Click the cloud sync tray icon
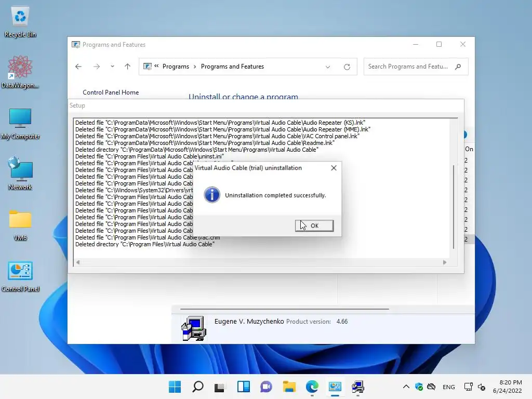Viewport: 532px width, 399px height. click(x=431, y=387)
